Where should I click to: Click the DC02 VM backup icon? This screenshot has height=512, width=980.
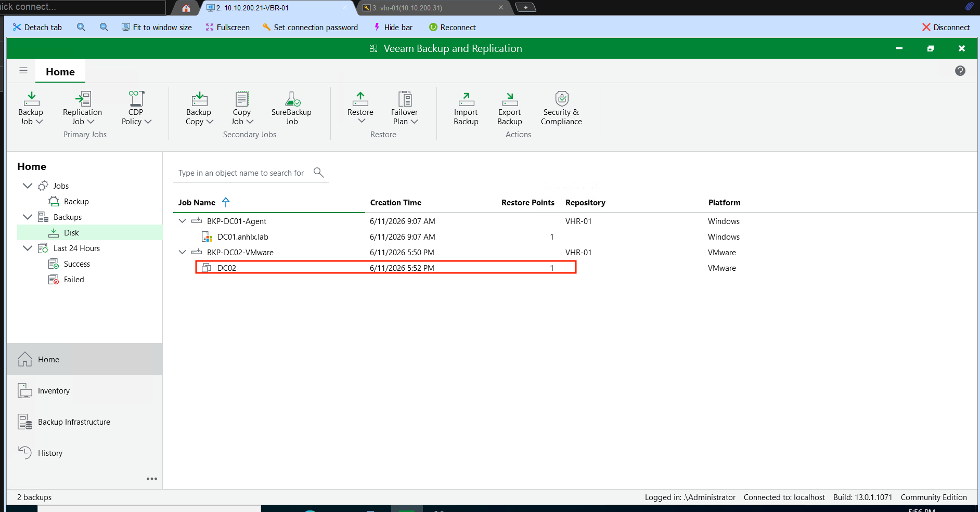[207, 268]
